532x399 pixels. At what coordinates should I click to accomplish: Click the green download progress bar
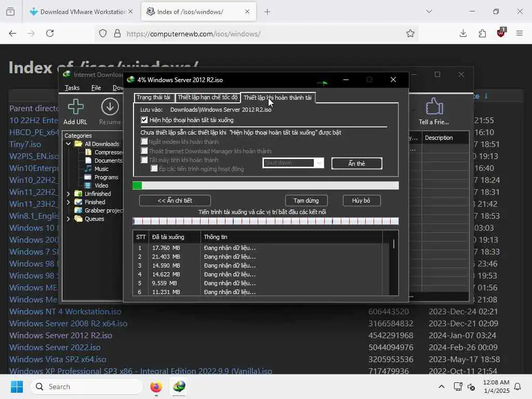coord(265,185)
